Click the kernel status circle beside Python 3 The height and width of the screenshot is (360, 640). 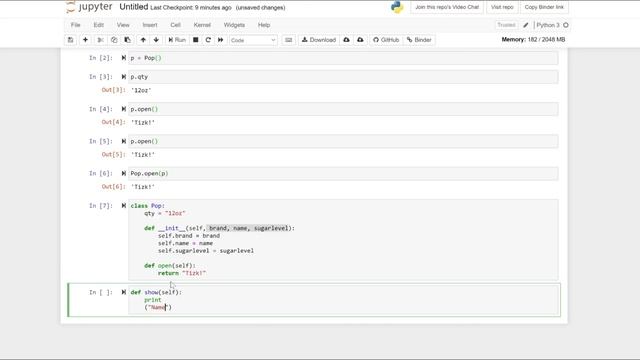tap(566, 25)
